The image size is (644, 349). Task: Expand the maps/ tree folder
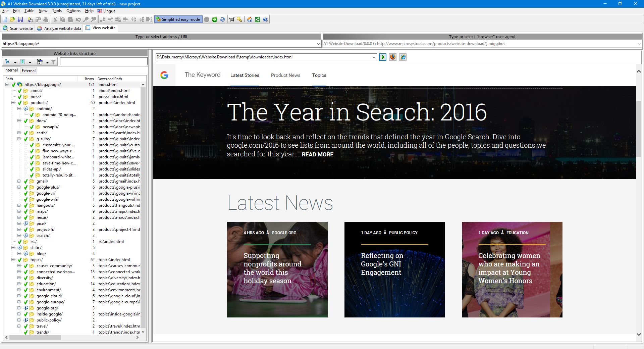tap(19, 211)
